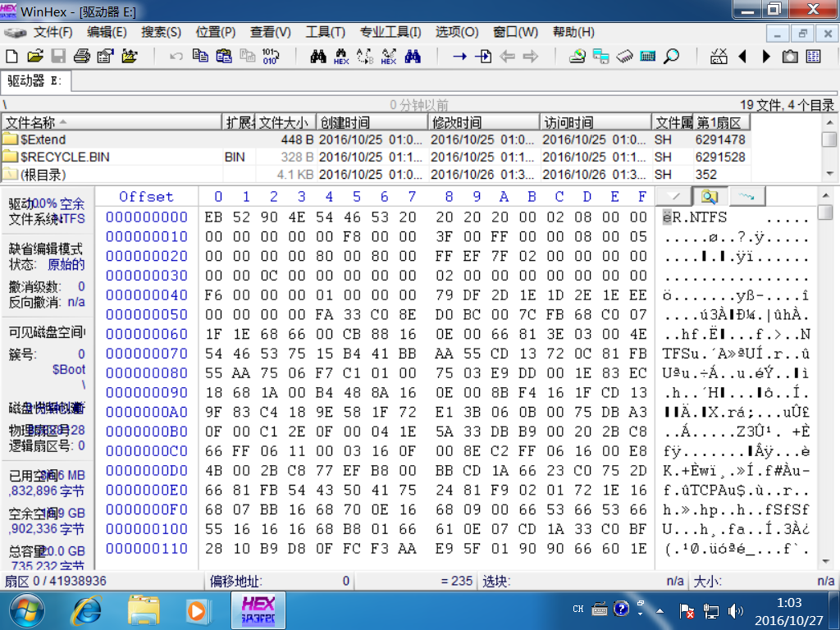This screenshot has height=630, width=840.
Task: Click the 101/010 data conversion icon
Action: 271,57
